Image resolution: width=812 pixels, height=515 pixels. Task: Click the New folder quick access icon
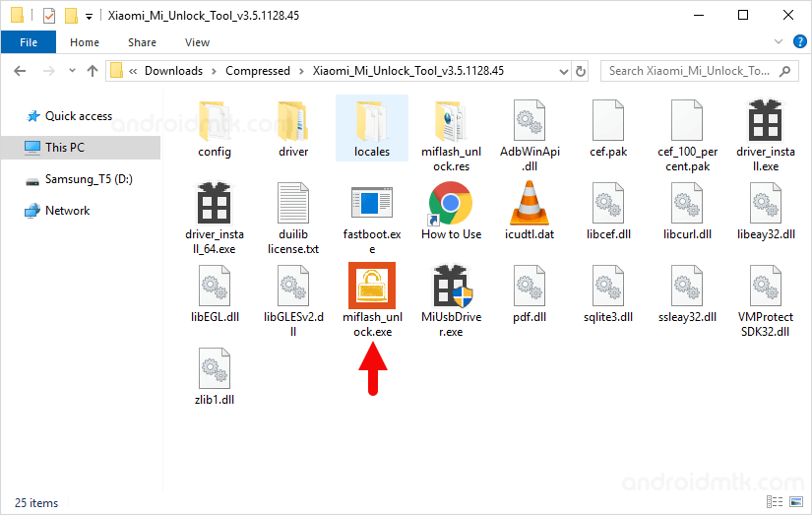[x=71, y=16]
